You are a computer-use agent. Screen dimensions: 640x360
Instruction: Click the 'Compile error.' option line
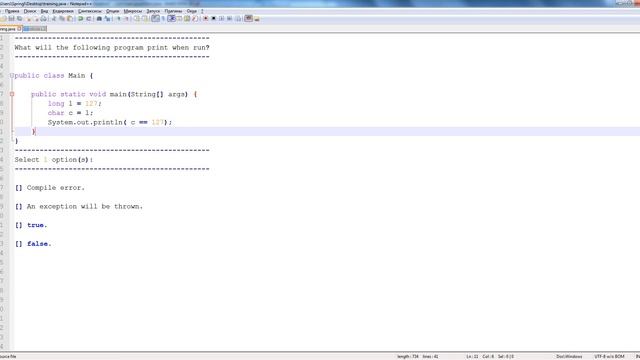tap(50, 188)
